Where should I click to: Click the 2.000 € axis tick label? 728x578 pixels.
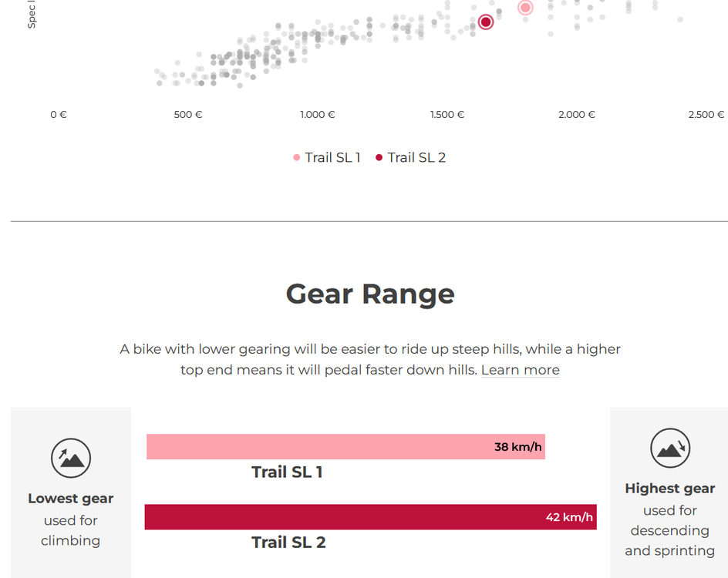[577, 115]
